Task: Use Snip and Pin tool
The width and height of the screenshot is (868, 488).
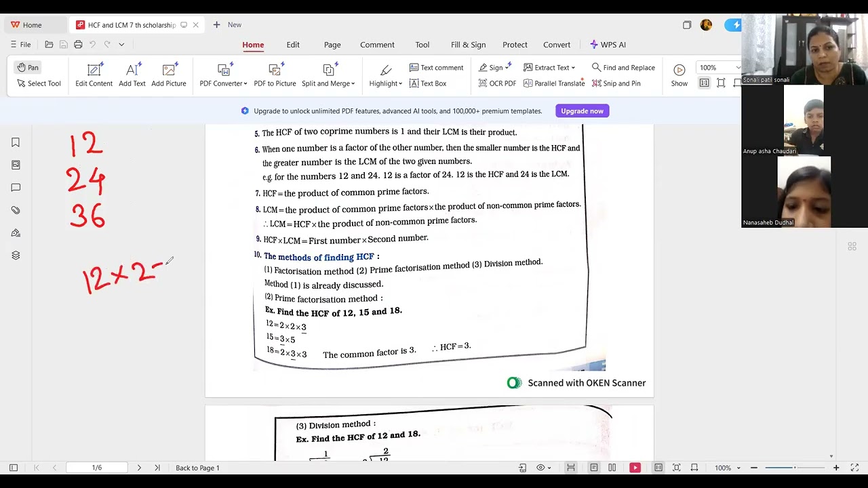Action: point(616,83)
